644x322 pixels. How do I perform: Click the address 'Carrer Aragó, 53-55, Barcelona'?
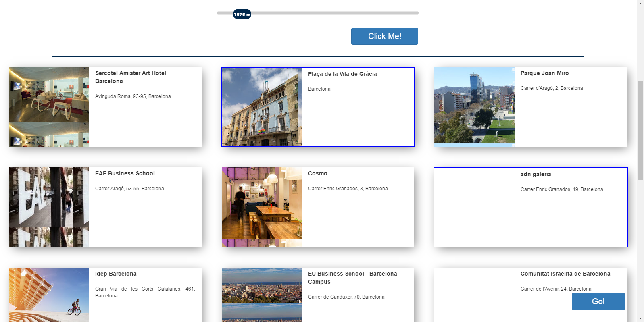pyautogui.click(x=129, y=189)
